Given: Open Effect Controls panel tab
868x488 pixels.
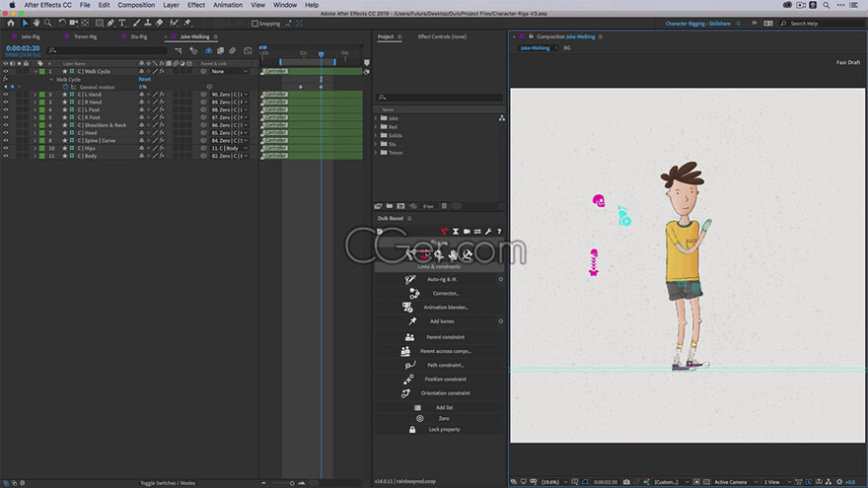Looking at the screenshot, I should click(442, 36).
